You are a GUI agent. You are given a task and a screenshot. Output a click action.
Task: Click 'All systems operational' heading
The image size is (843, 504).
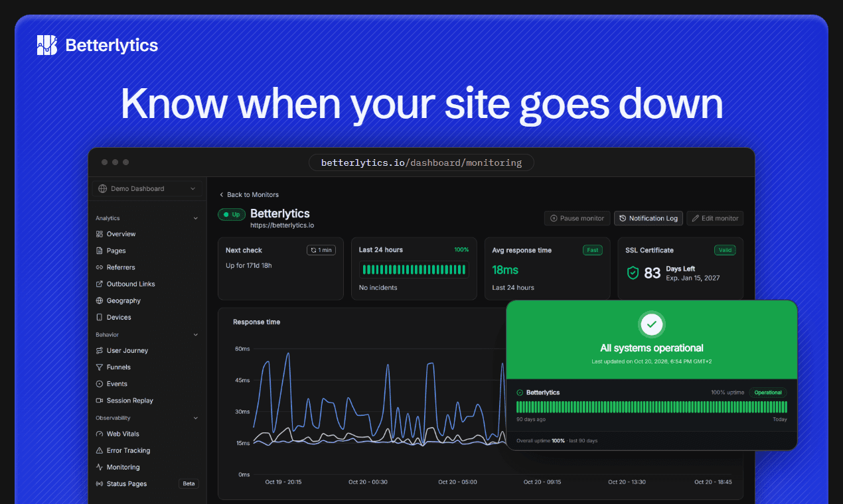(x=652, y=348)
